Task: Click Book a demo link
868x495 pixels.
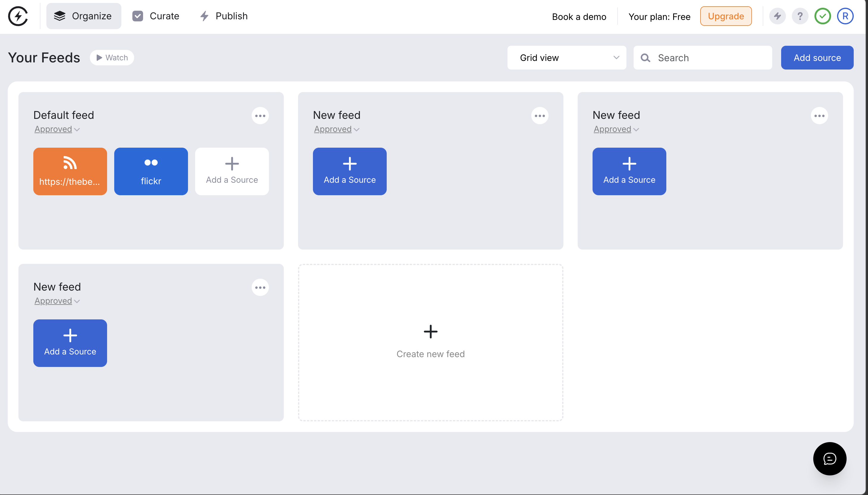Action: (579, 16)
